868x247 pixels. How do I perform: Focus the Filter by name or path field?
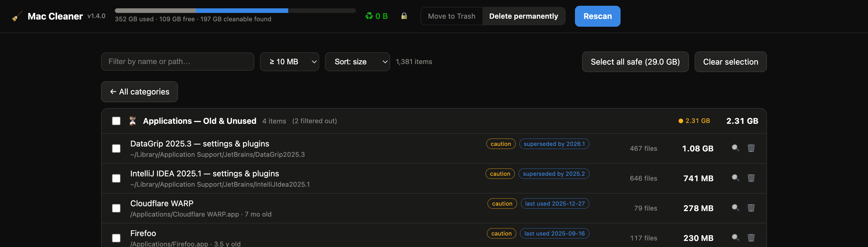point(178,62)
